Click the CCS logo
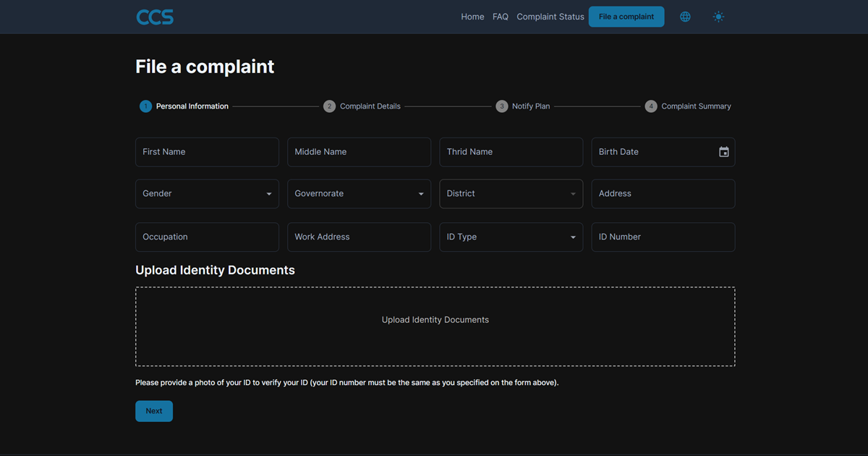The image size is (868, 456). [155, 17]
